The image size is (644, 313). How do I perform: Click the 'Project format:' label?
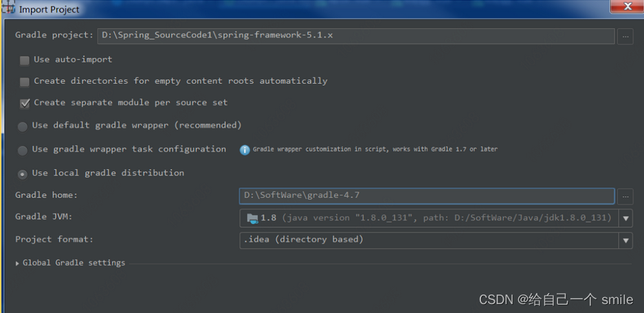(54, 239)
